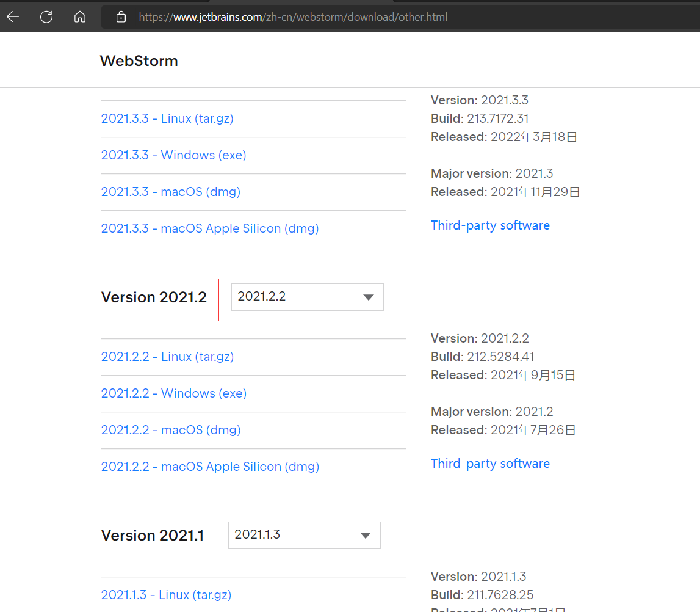
Task: Select Major version: 2021.2 text
Action: (x=492, y=412)
